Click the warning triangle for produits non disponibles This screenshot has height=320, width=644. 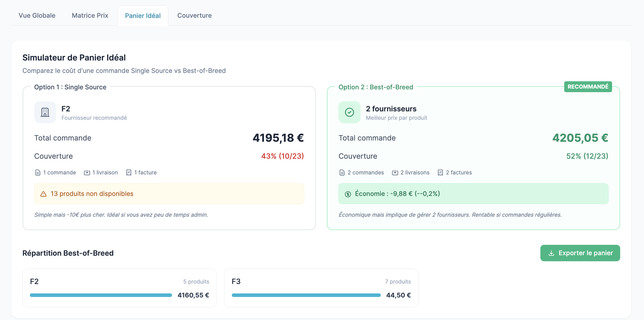[x=43, y=194]
